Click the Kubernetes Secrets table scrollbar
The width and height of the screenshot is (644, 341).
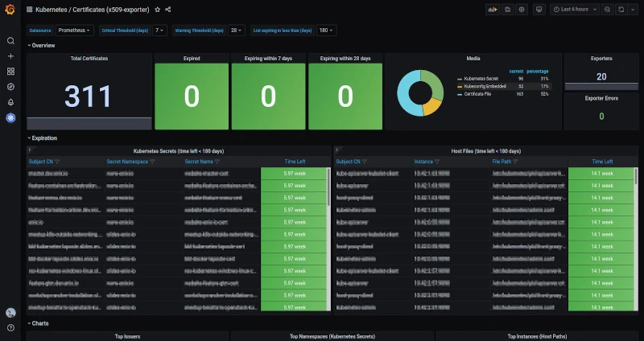point(328,187)
